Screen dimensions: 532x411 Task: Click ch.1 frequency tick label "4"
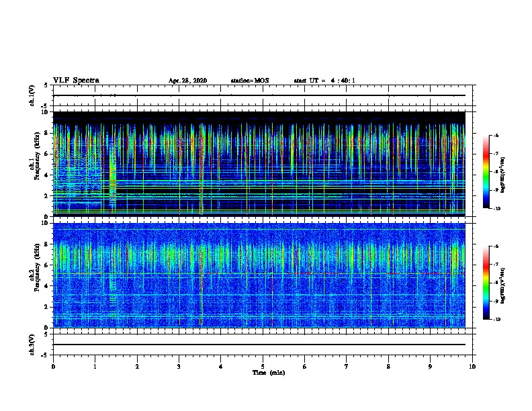tap(46, 175)
